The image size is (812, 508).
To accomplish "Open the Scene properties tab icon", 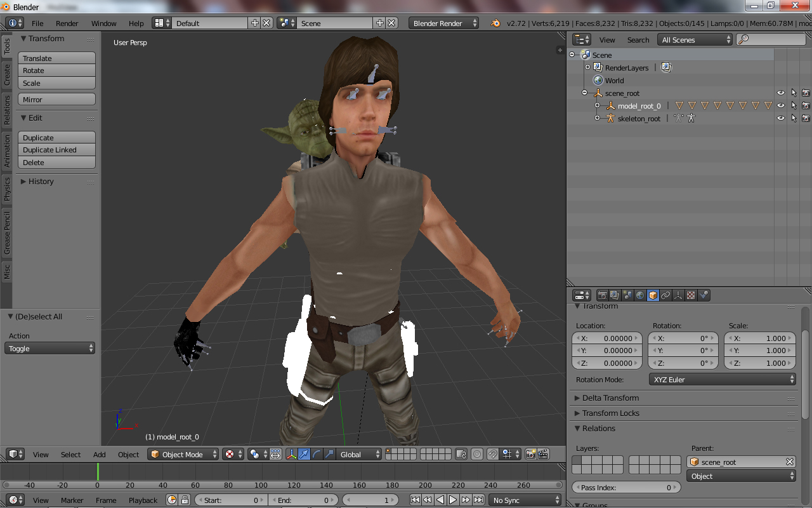I will (627, 295).
